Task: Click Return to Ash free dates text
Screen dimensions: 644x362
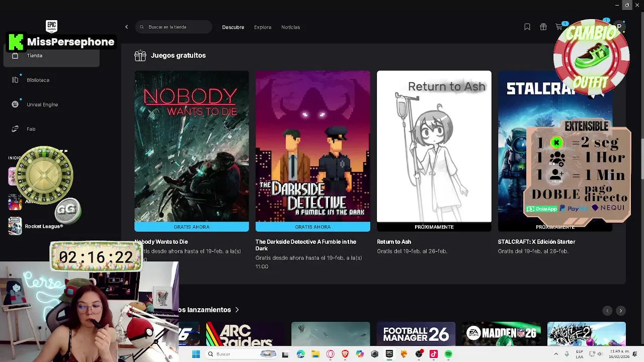Action: (x=412, y=251)
